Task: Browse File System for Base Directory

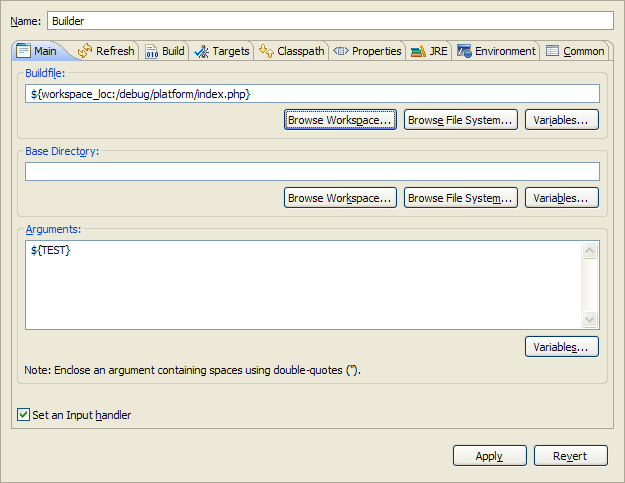Action: [x=460, y=198]
